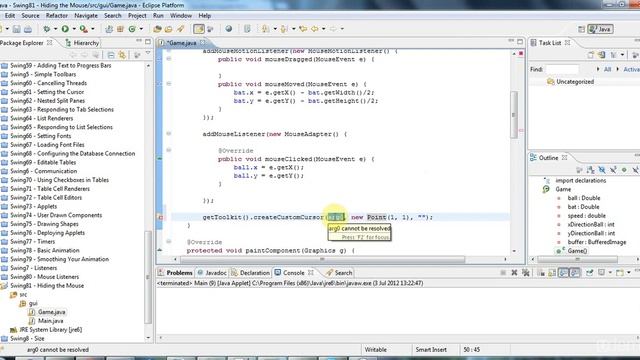This screenshot has height=360, width=640.
Task: Open the Back history dropdown arrow
Action: 323,29
